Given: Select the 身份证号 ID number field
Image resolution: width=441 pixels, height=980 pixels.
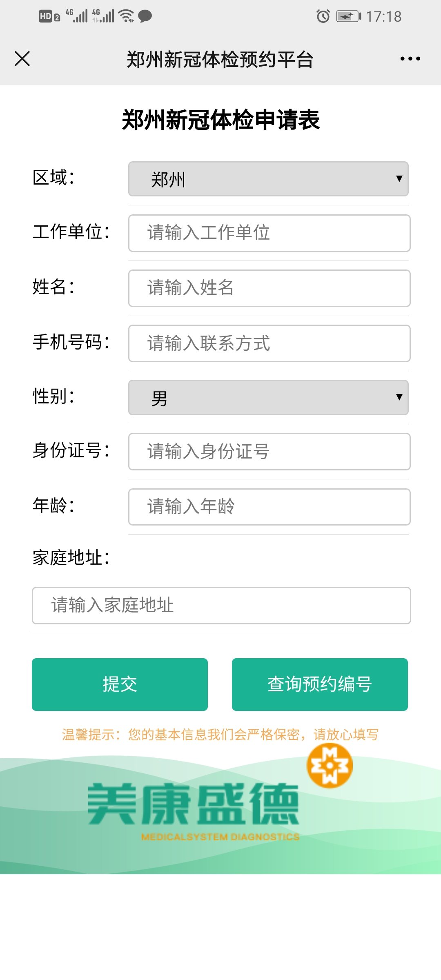Looking at the screenshot, I should [x=269, y=452].
